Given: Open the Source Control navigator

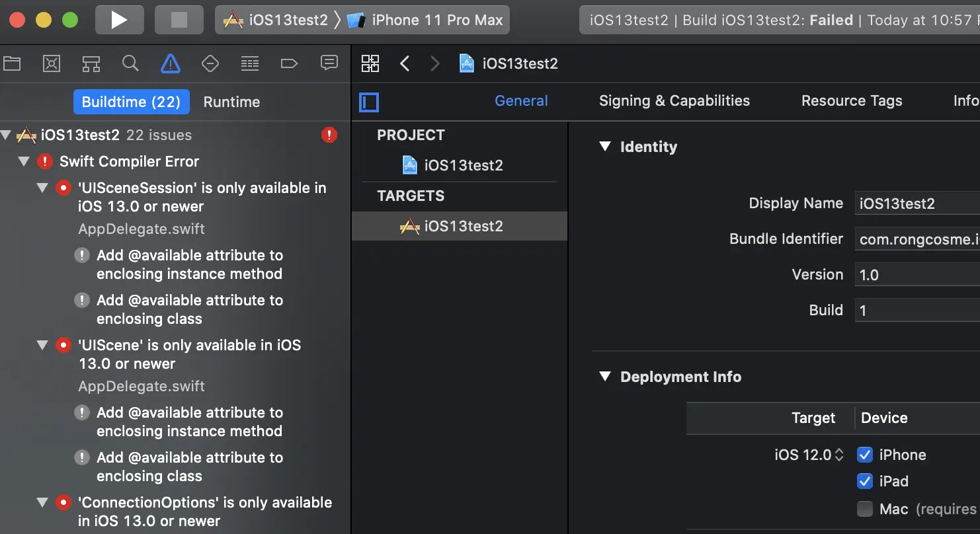Looking at the screenshot, I should click(52, 63).
